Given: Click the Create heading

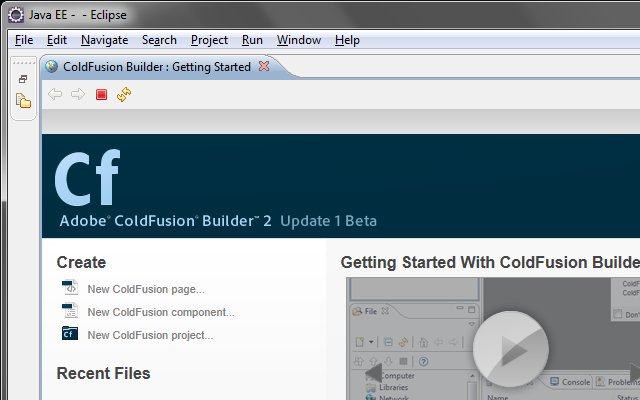Looking at the screenshot, I should click(x=81, y=262).
